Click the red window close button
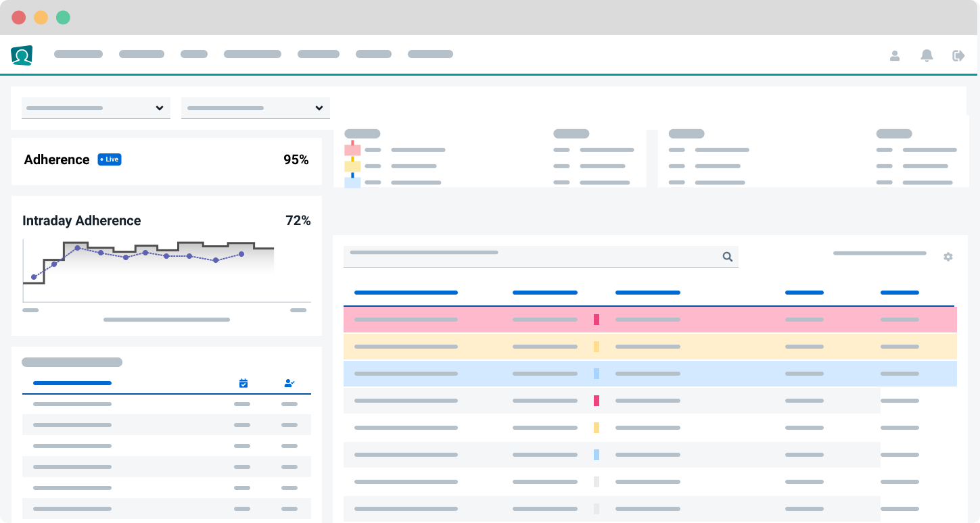Image resolution: width=980 pixels, height=523 pixels. tap(19, 18)
